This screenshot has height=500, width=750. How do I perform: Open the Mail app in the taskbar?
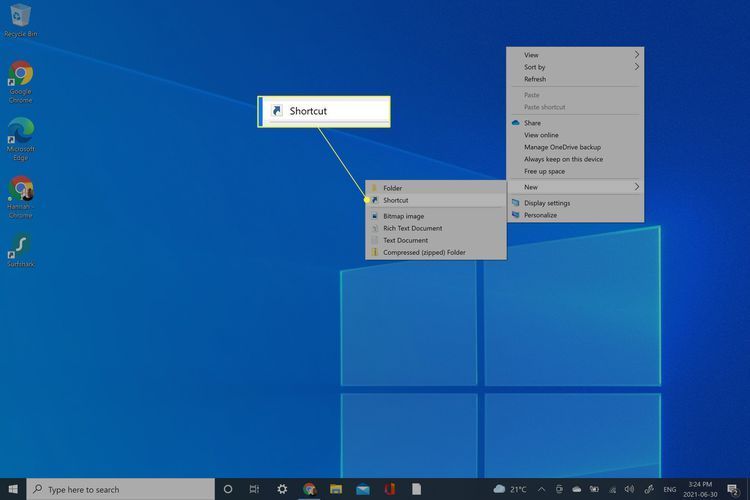click(x=362, y=489)
